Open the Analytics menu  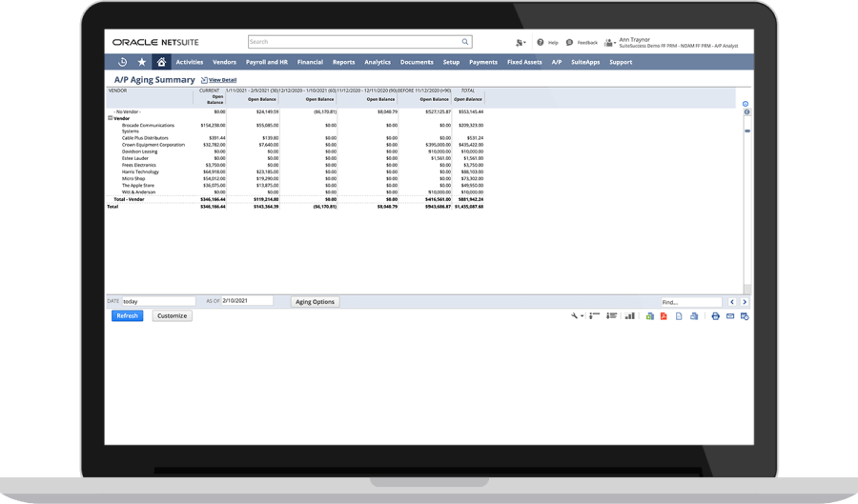378,62
